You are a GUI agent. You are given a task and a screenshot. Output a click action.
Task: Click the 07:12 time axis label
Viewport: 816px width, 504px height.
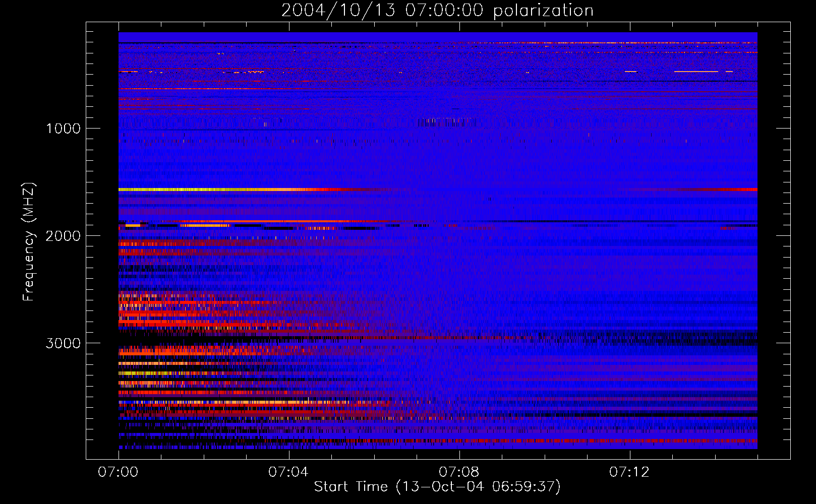point(629,472)
